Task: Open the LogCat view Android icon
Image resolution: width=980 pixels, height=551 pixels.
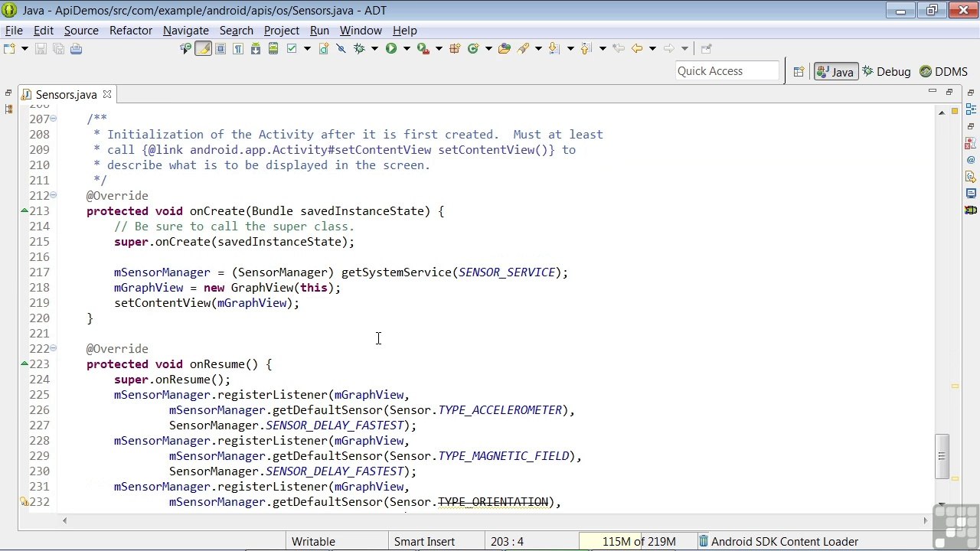Action: (x=971, y=210)
